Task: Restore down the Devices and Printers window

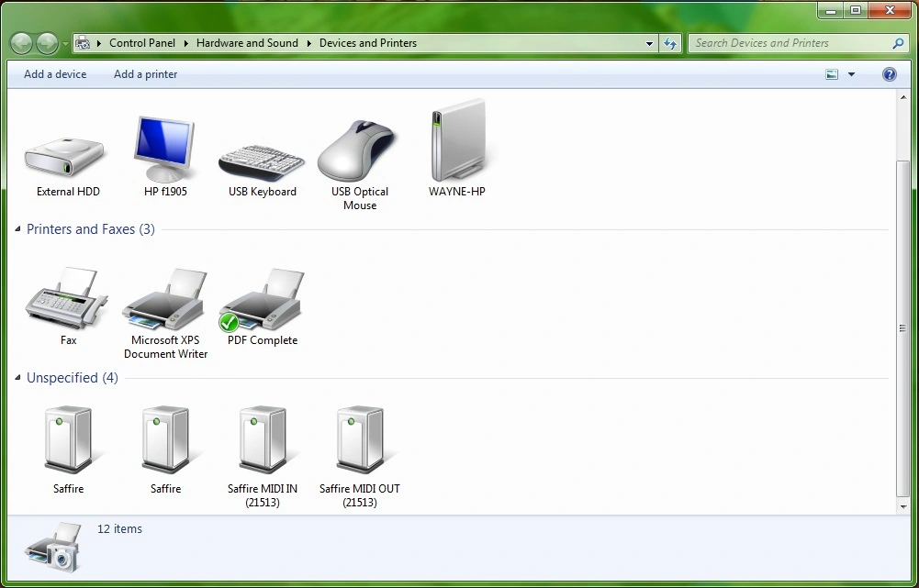Action: point(856,10)
